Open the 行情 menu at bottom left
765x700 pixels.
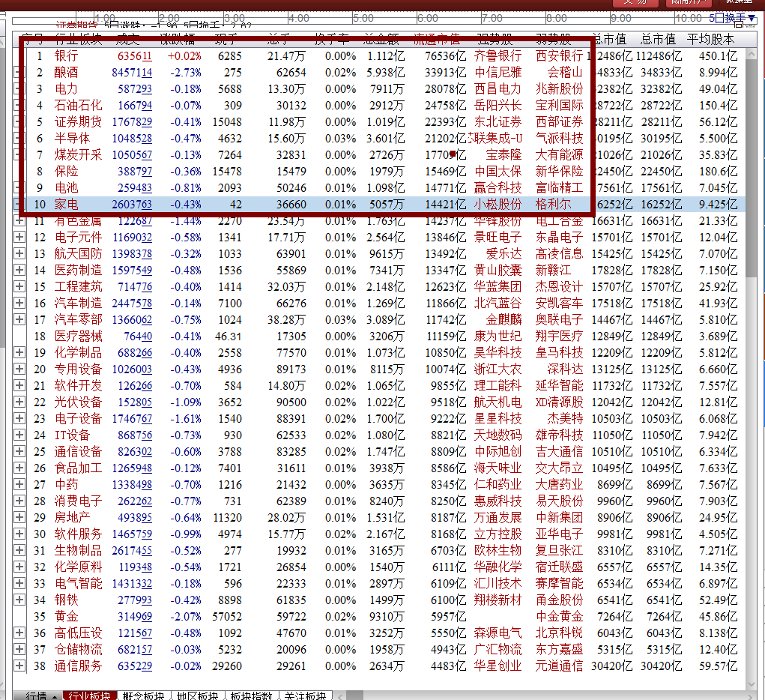[x=42, y=696]
